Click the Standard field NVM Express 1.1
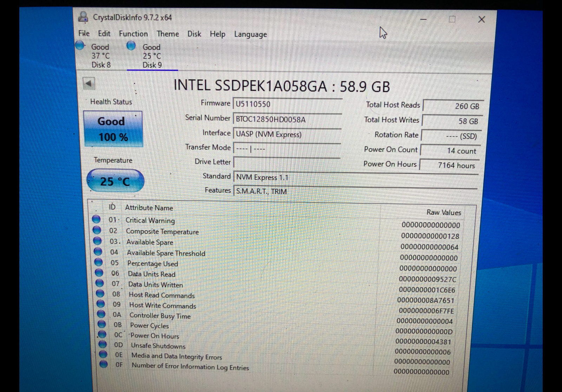 [x=355, y=177]
